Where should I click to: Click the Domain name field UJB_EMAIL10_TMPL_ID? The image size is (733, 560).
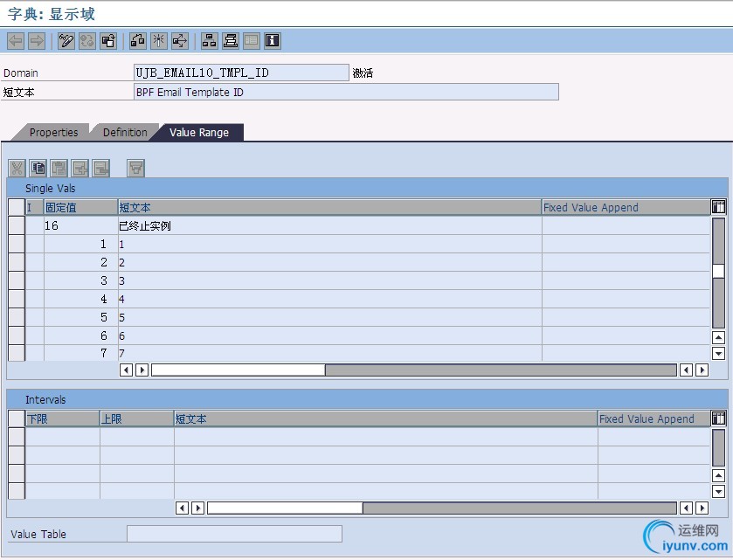(x=241, y=73)
